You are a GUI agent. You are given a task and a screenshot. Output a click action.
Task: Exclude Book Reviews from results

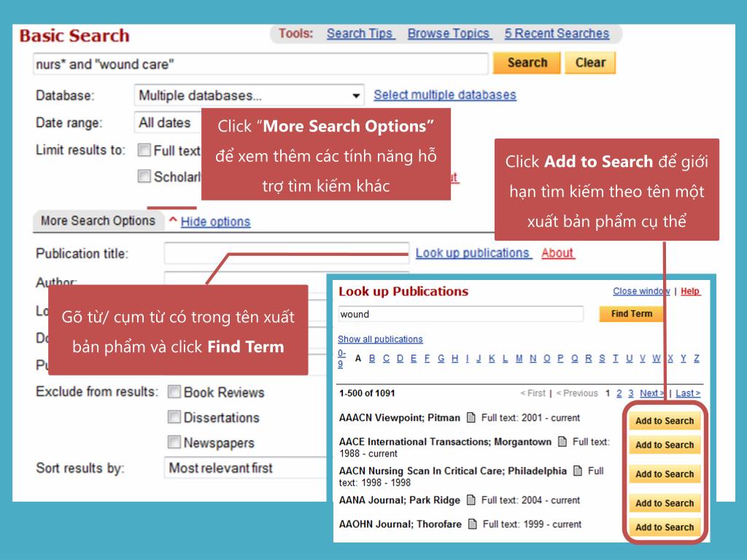pos(174,392)
